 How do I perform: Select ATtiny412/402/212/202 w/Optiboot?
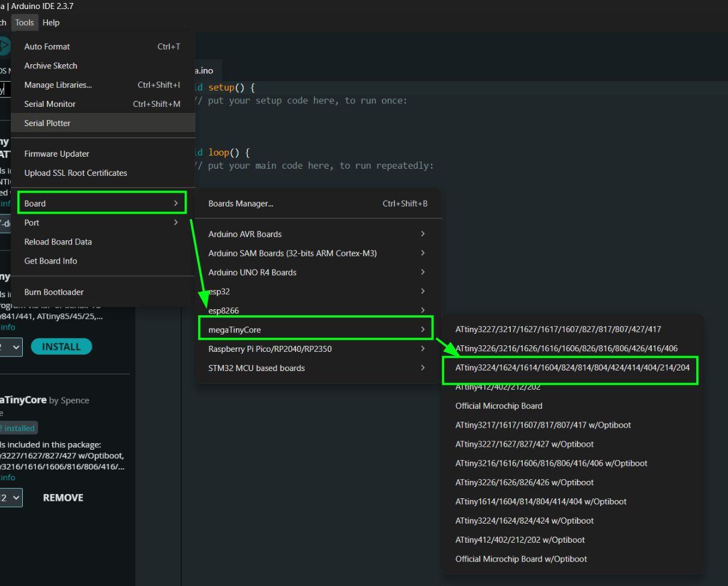coord(573,540)
